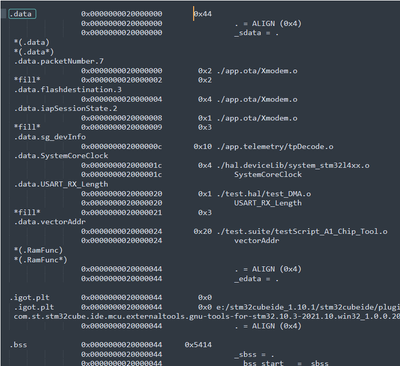Click the _sdata symbol line
The height and width of the screenshot is (366, 400).
[256, 33]
